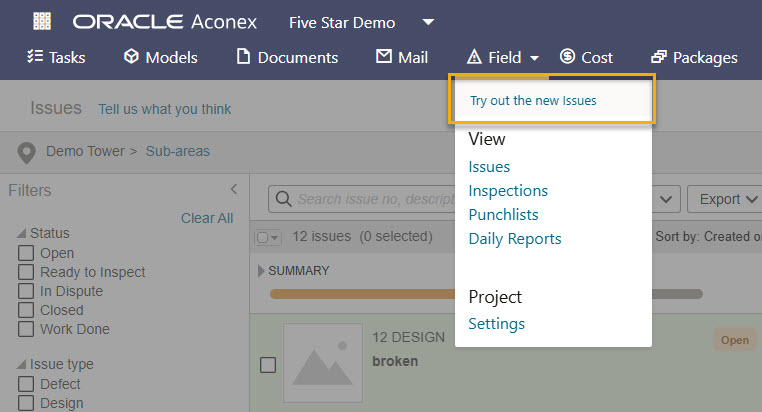Click the location pin icon beside Demo Tower

(26, 153)
